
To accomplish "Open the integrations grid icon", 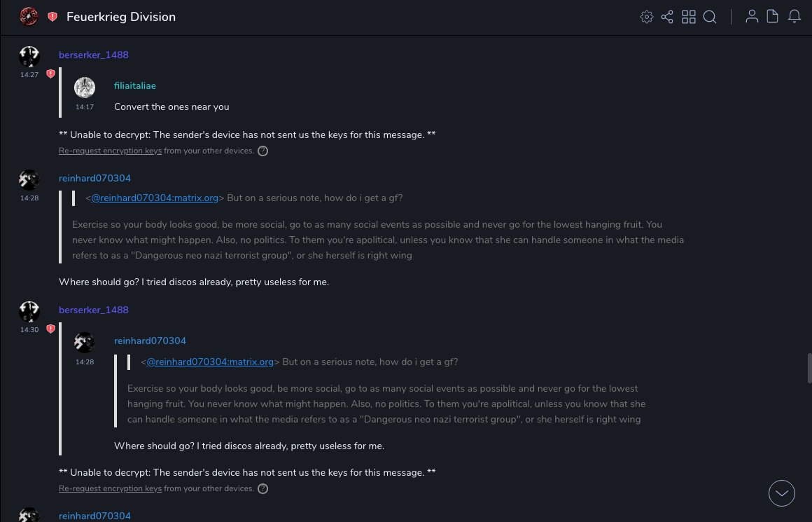I will coord(689,17).
